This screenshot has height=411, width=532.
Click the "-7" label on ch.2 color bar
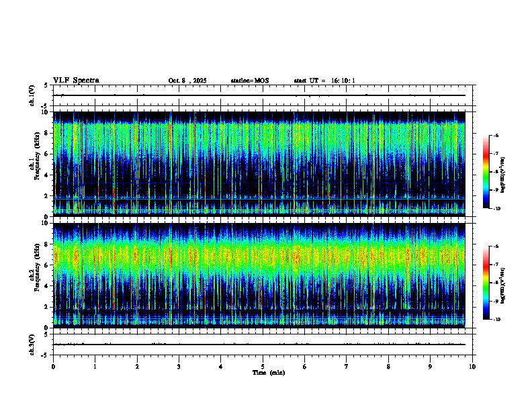tap(496, 265)
